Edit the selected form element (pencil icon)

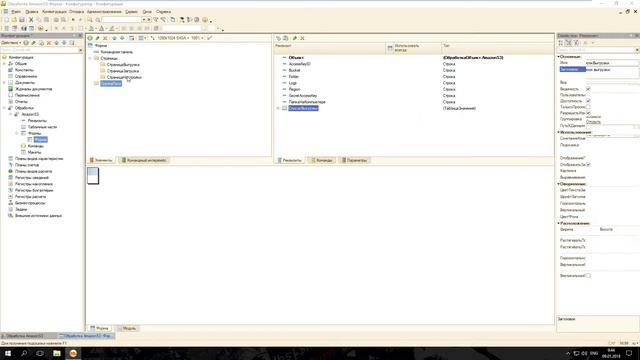[98, 38]
